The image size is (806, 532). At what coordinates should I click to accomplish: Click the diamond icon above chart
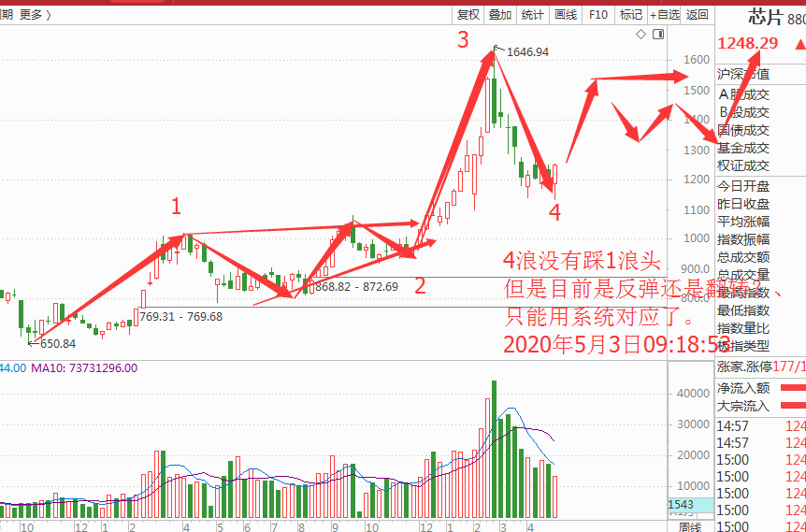coord(640,35)
